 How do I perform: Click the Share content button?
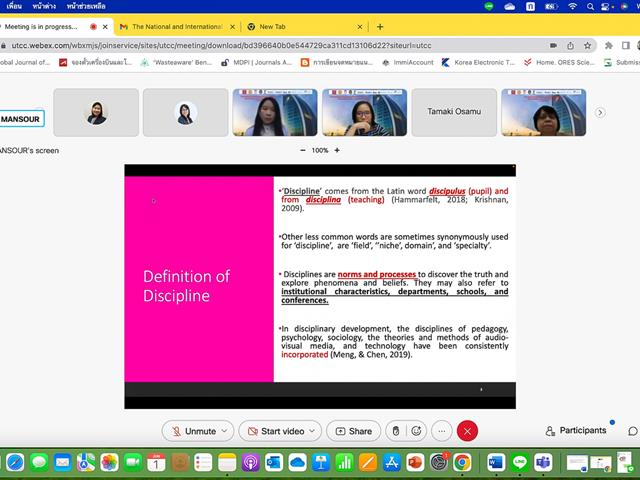(x=353, y=431)
